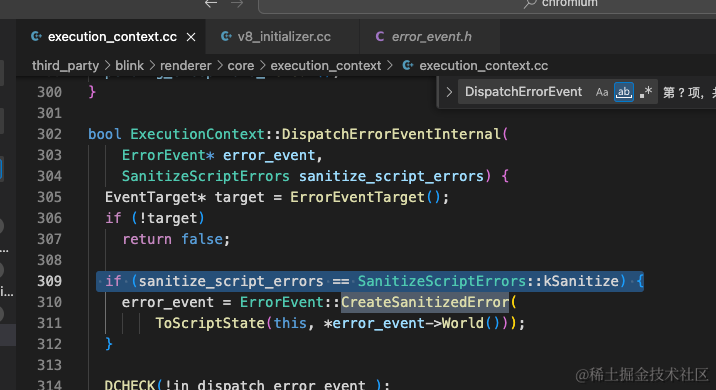Expand the find widget replace toggle
716x390 pixels.
tap(449, 92)
